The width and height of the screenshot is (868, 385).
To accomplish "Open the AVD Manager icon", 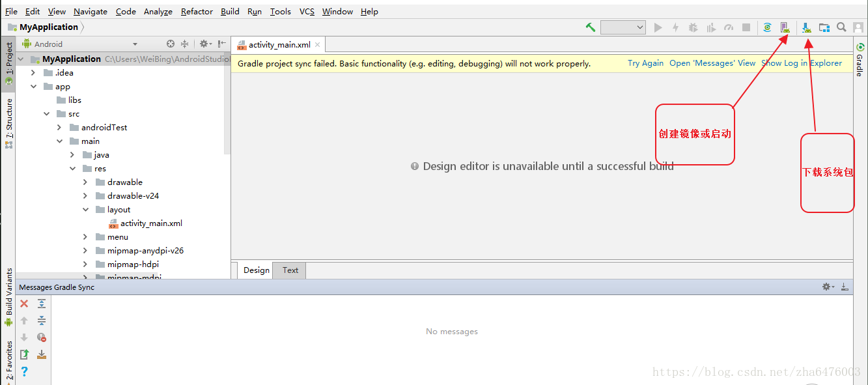I will click(785, 27).
